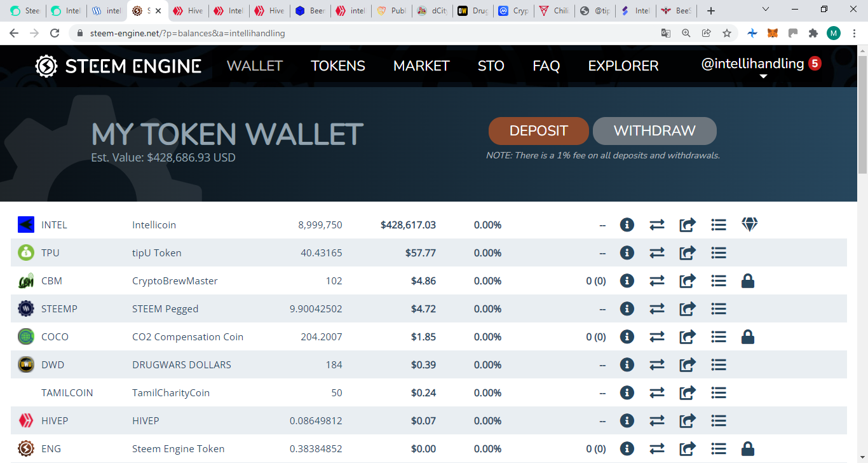Screen dimensions: 868x463
Task: Open info for CryptoBrewMaster token
Action: (627, 280)
